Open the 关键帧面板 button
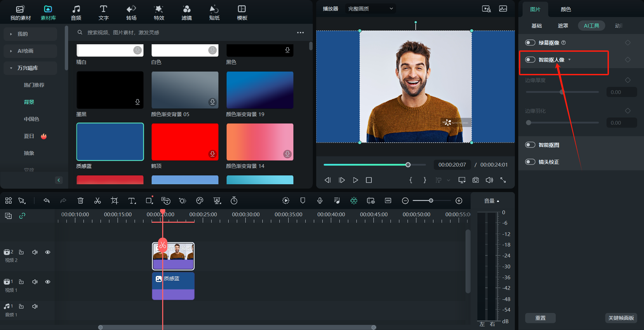Viewport: 644px width, 330px height. point(621,318)
